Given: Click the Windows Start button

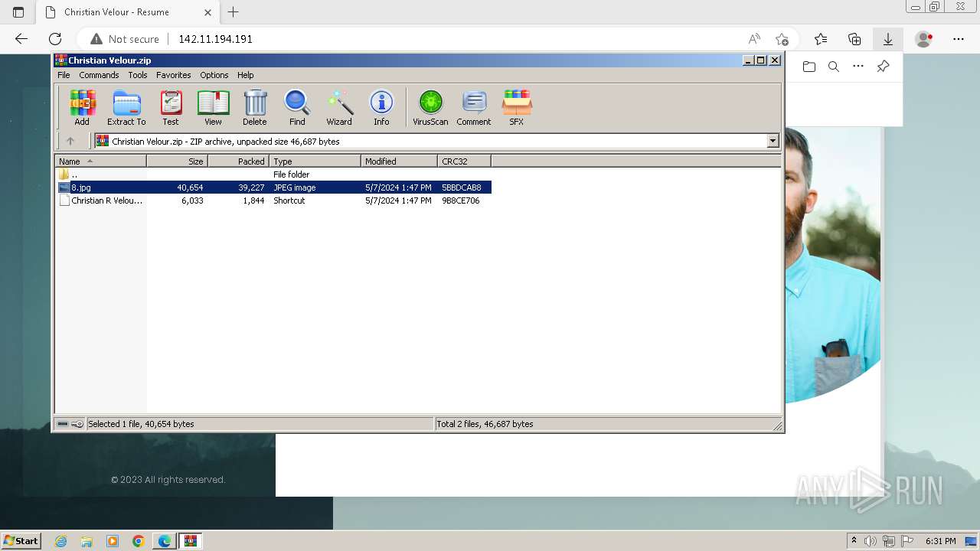Looking at the screenshot, I should 21,540.
